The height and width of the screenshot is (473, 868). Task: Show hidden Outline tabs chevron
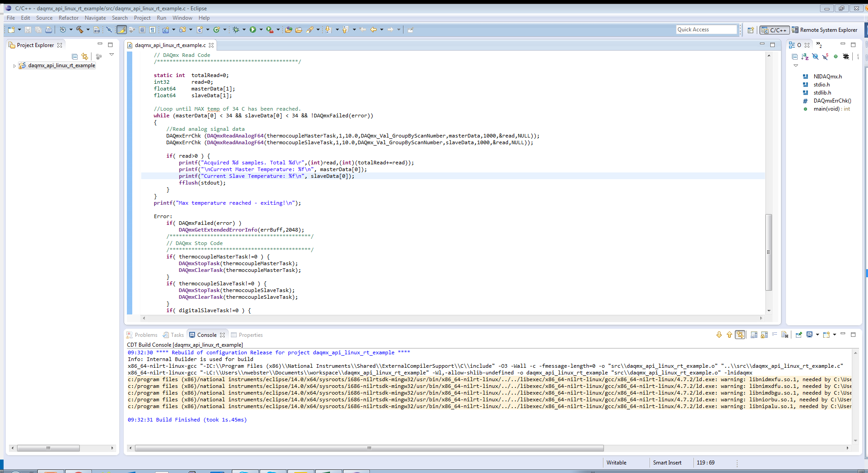pos(819,45)
